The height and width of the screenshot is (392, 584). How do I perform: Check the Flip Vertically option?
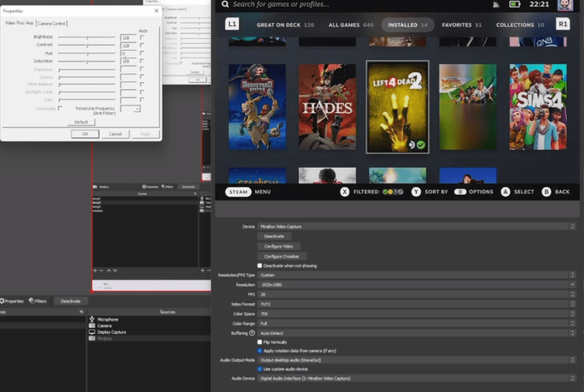coord(259,342)
